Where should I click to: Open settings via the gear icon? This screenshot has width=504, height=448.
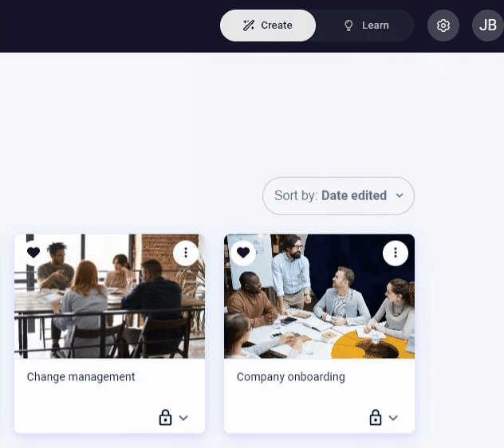(x=443, y=26)
